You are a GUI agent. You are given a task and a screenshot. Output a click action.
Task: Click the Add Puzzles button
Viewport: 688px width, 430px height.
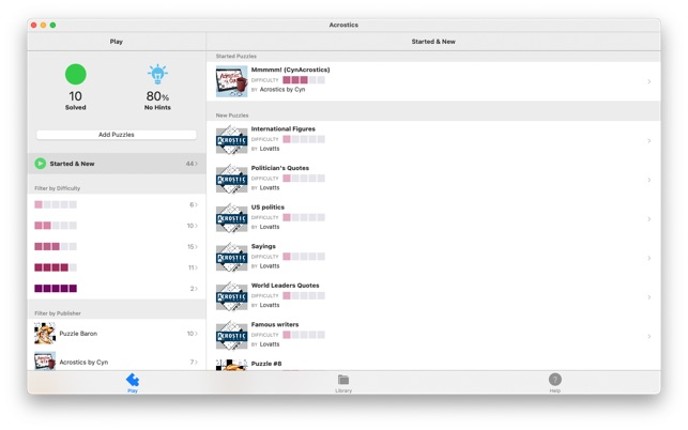tap(116, 135)
